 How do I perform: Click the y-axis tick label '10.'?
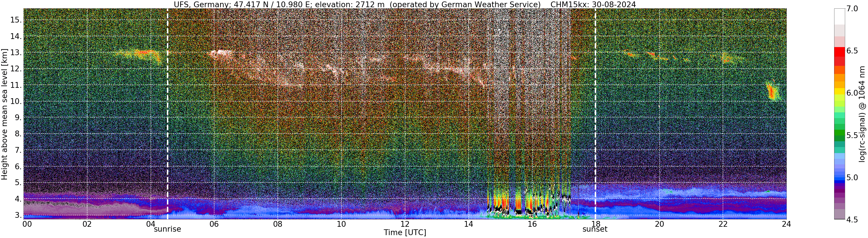[16, 101]
